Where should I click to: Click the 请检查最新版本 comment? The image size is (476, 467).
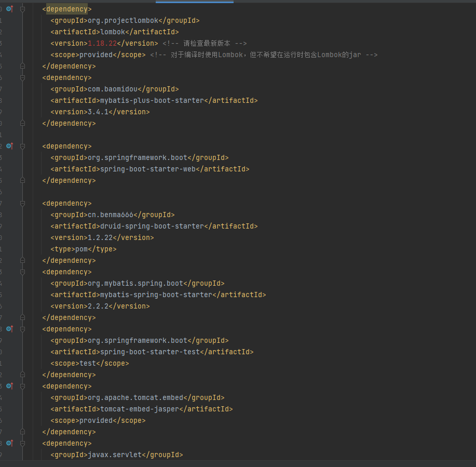point(205,43)
